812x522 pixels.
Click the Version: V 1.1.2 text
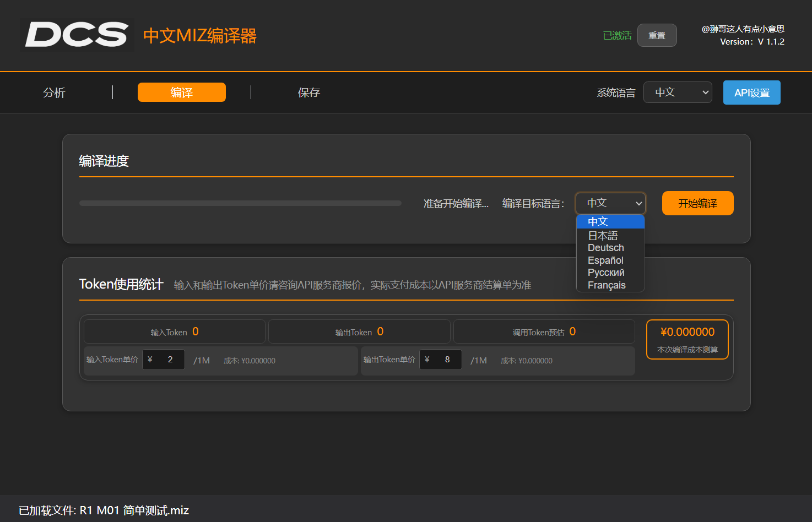tap(752, 42)
